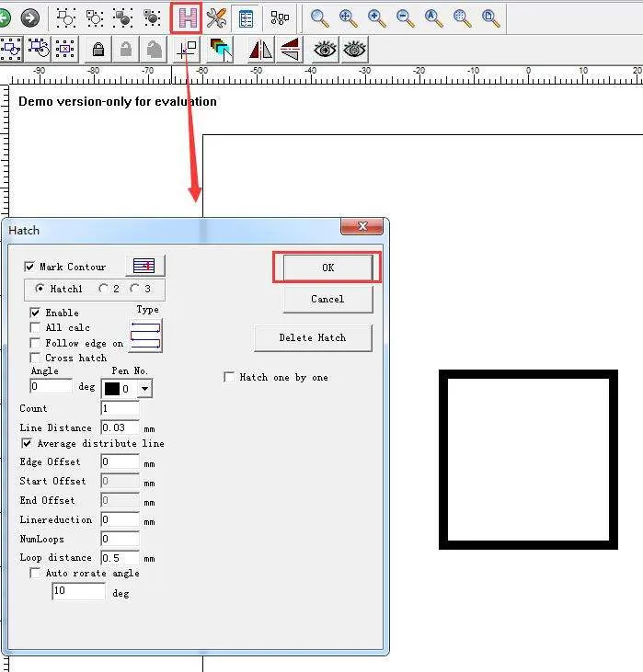Screen dimensions: 643x672
Task: Close the Hatch dialog with X
Action: point(362,226)
